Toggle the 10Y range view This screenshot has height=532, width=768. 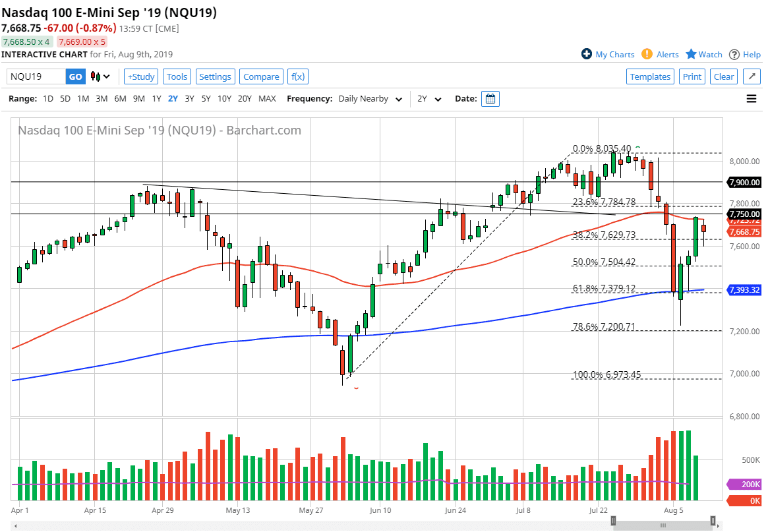[x=224, y=99]
